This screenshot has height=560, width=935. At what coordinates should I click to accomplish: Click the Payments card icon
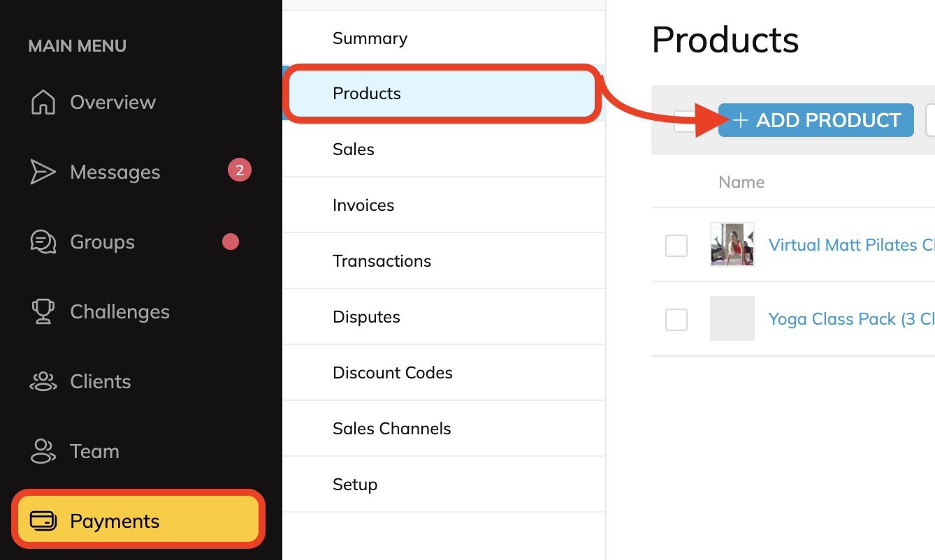(x=43, y=521)
